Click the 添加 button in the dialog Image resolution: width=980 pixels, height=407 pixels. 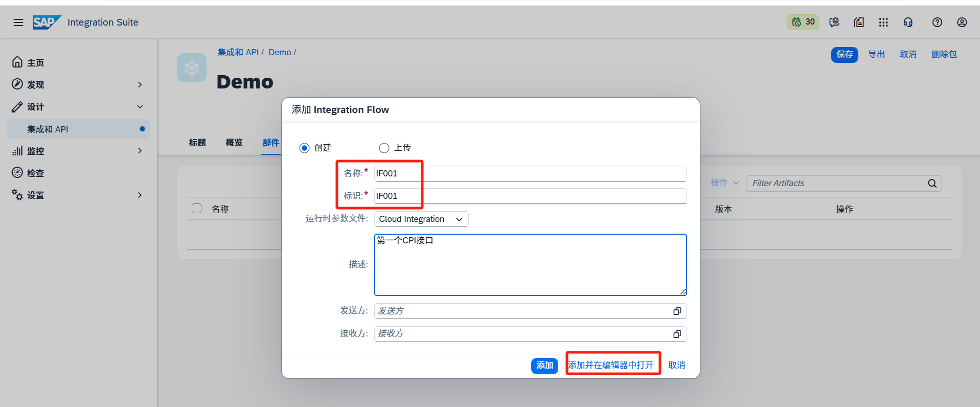click(x=544, y=365)
